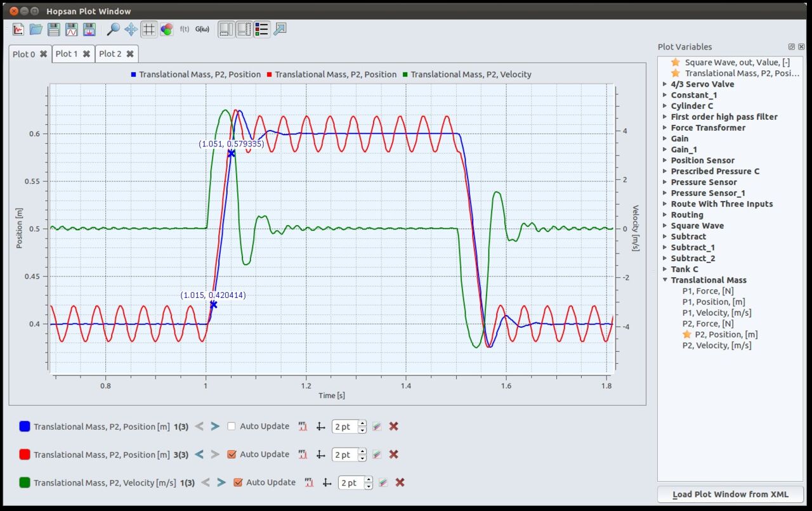Click Load Plot Window from XML
The width and height of the screenshot is (812, 511).
click(730, 494)
